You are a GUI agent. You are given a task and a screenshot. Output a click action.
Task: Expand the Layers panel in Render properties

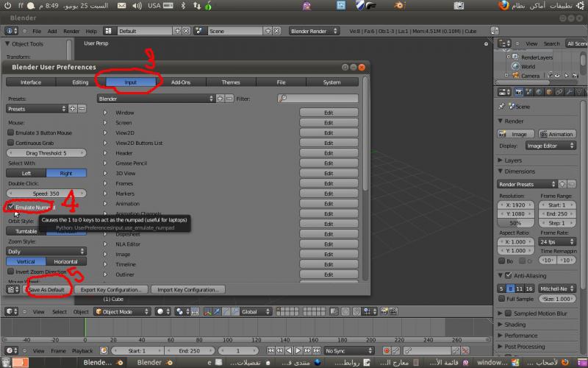point(501,160)
